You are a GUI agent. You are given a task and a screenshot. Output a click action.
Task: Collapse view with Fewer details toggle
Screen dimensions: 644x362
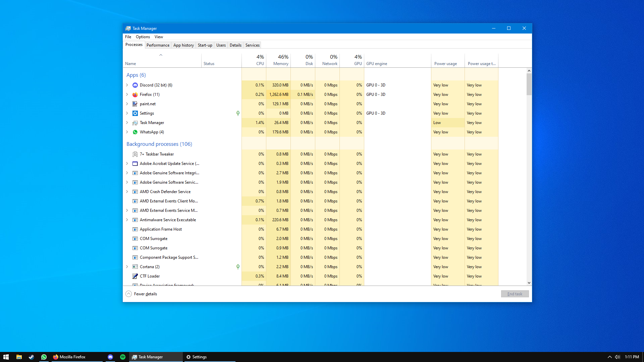(x=142, y=294)
